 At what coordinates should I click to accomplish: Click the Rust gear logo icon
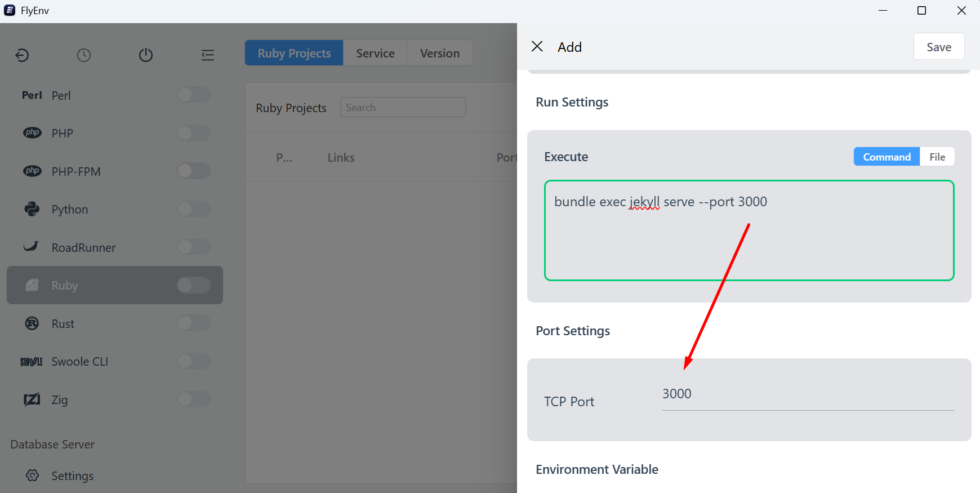[32, 323]
